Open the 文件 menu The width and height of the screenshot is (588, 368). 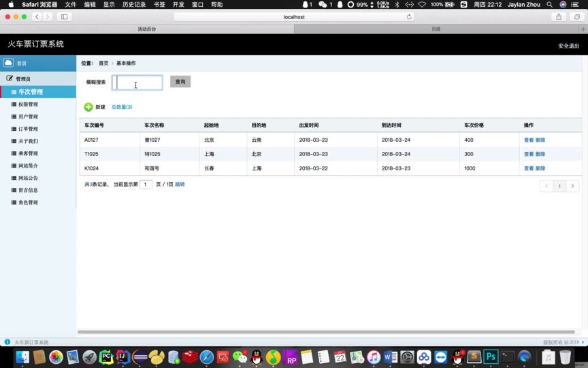71,5
